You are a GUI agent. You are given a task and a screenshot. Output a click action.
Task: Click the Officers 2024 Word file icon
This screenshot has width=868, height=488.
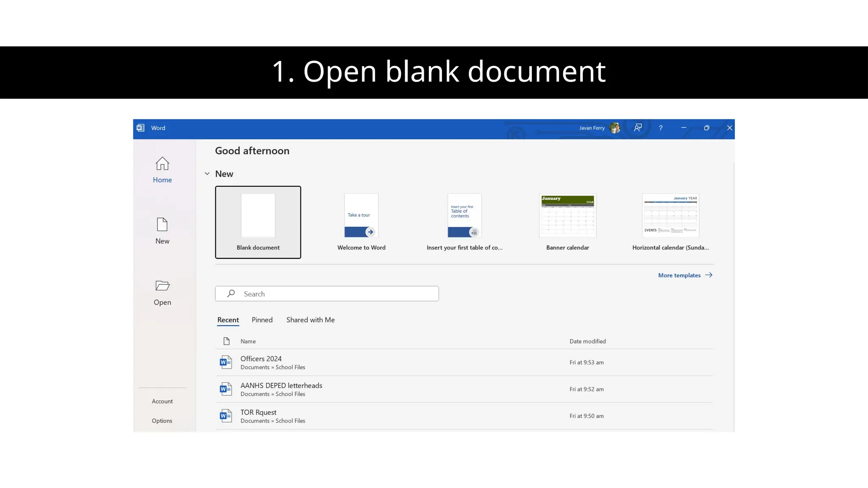click(x=226, y=363)
